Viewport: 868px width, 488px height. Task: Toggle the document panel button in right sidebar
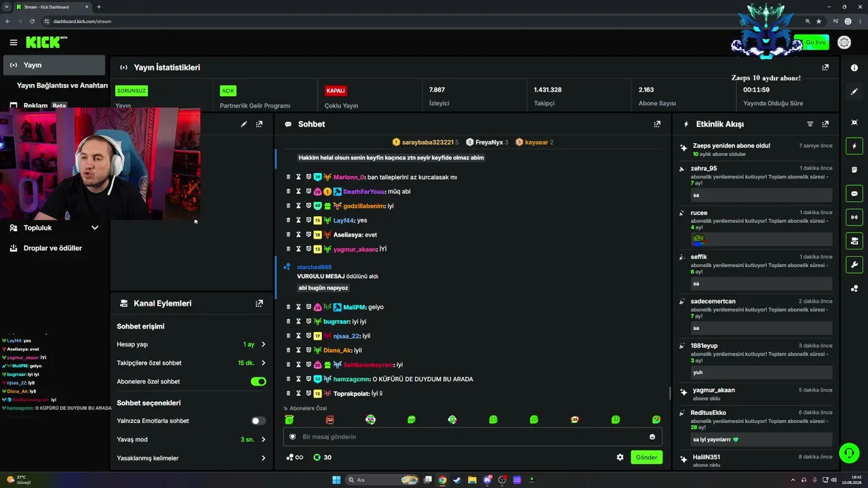pos(854,169)
